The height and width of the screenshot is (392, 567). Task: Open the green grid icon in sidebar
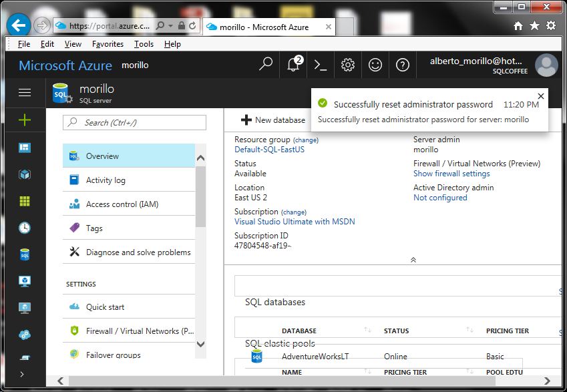point(25,201)
